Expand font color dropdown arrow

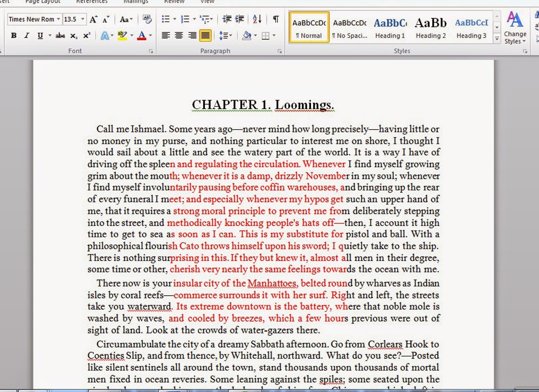(150, 36)
